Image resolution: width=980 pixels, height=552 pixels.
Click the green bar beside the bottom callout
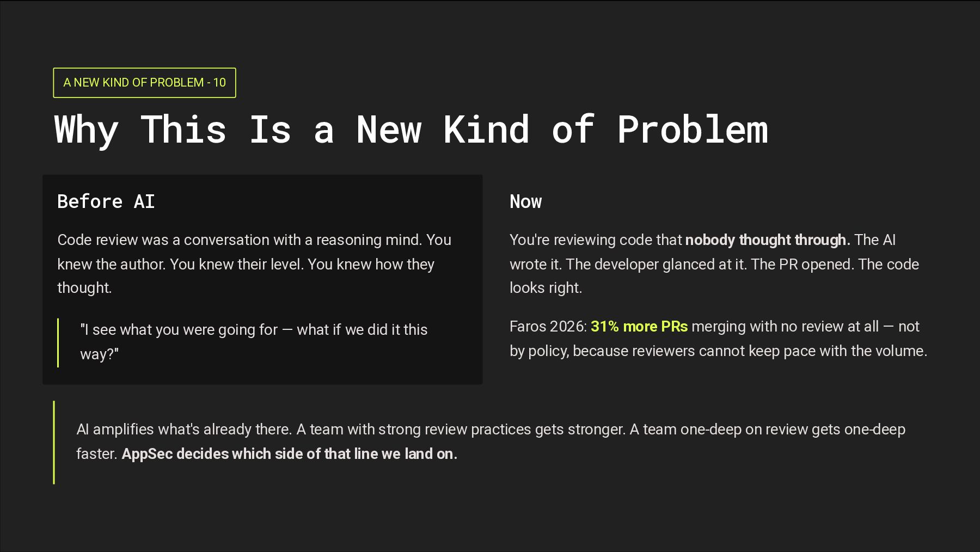coord(54,442)
